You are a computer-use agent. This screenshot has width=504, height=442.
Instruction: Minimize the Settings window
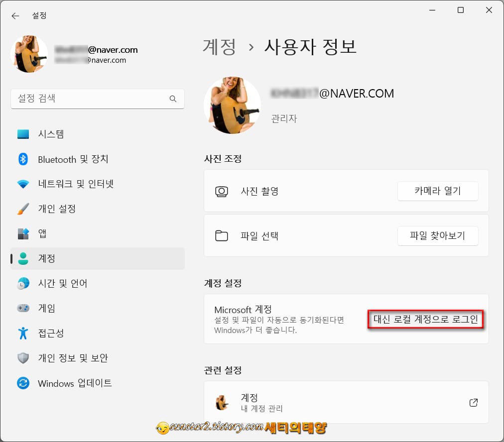point(432,10)
